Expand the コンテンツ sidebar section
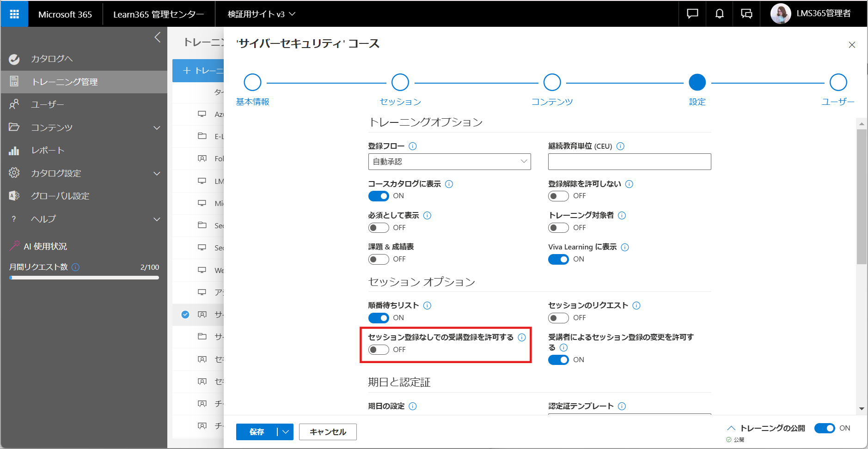The height and width of the screenshot is (449, 868). (157, 127)
